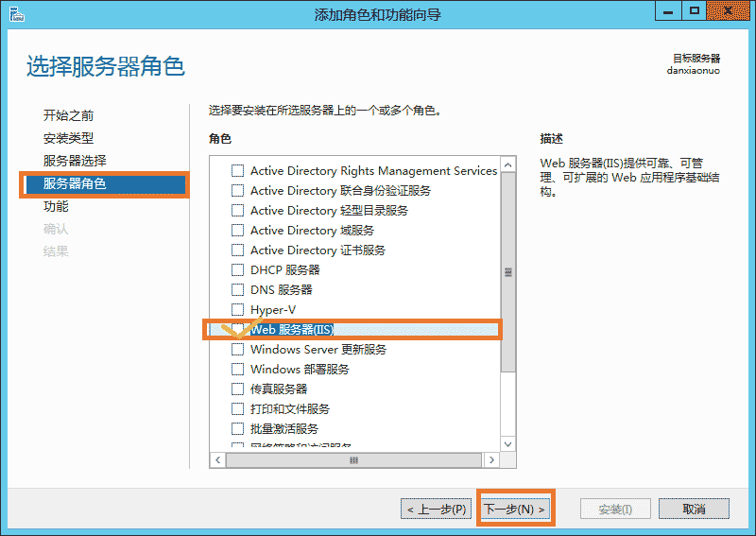Click the wizard icon in the title bar
Screen dimensions: 756x536
tap(16, 13)
